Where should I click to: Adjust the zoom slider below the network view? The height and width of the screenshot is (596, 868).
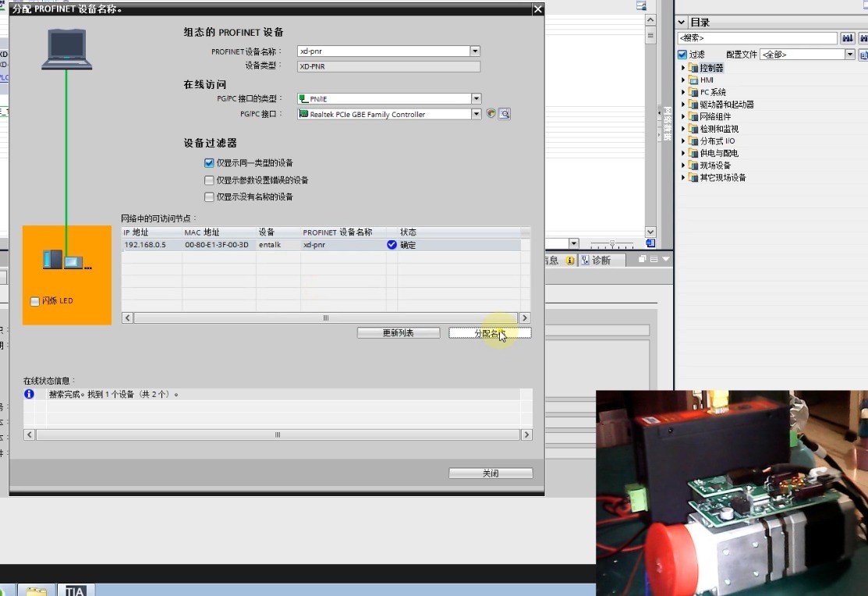point(611,243)
